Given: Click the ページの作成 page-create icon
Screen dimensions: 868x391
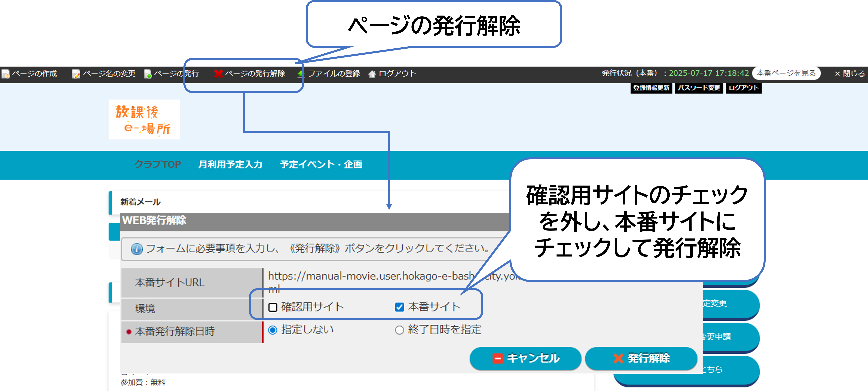Looking at the screenshot, I should tap(6, 74).
